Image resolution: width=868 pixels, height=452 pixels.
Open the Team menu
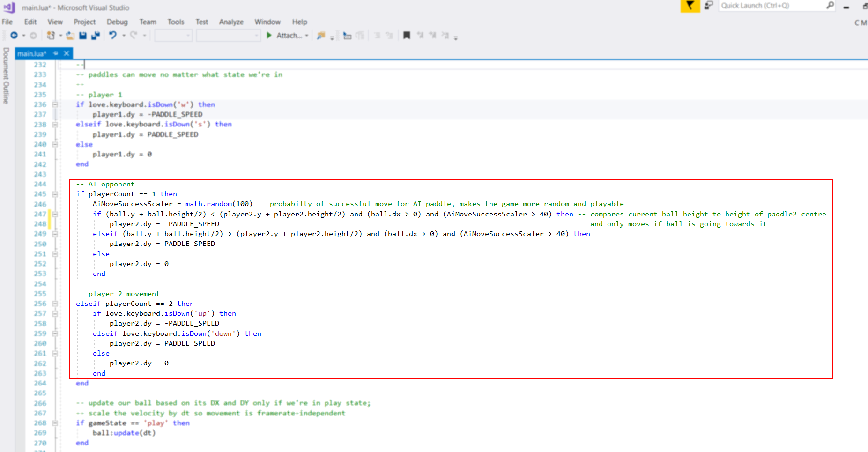[148, 22]
